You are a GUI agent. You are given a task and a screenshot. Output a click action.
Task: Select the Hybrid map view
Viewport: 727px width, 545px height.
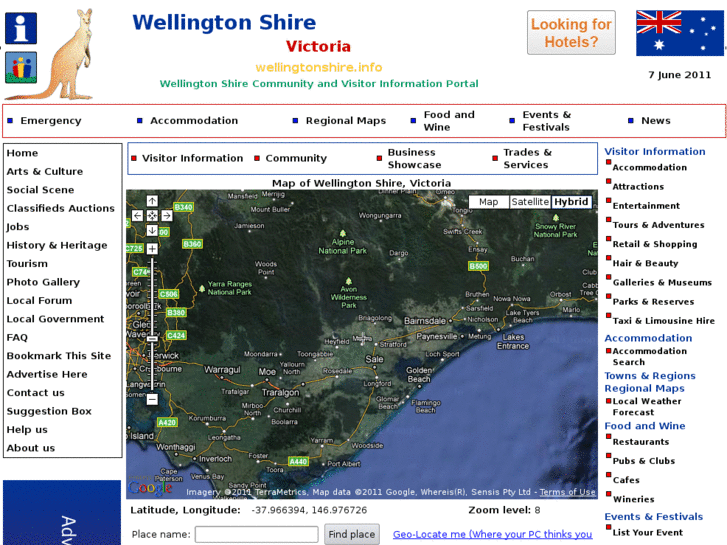pyautogui.click(x=571, y=202)
